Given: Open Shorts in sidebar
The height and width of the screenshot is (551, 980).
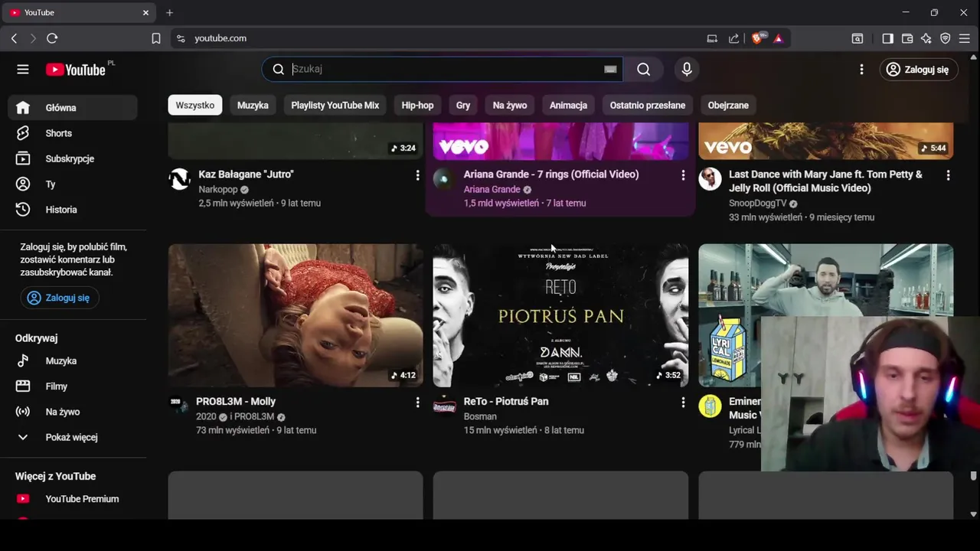Looking at the screenshot, I should click(73, 133).
